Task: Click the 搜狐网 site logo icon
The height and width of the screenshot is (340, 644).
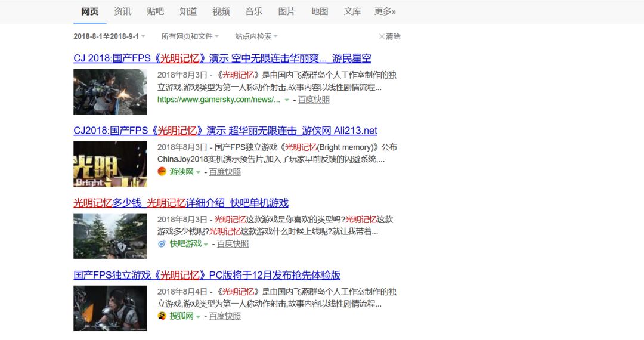Action: [162, 316]
